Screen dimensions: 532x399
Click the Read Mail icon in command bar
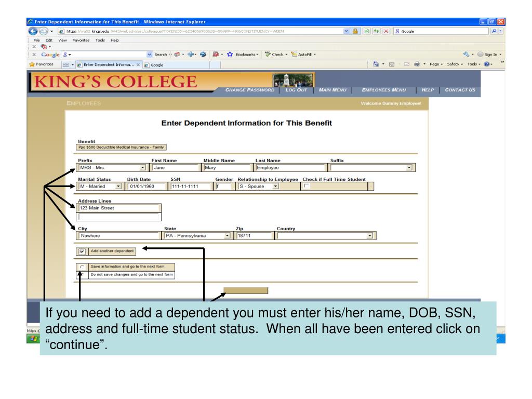(x=406, y=64)
